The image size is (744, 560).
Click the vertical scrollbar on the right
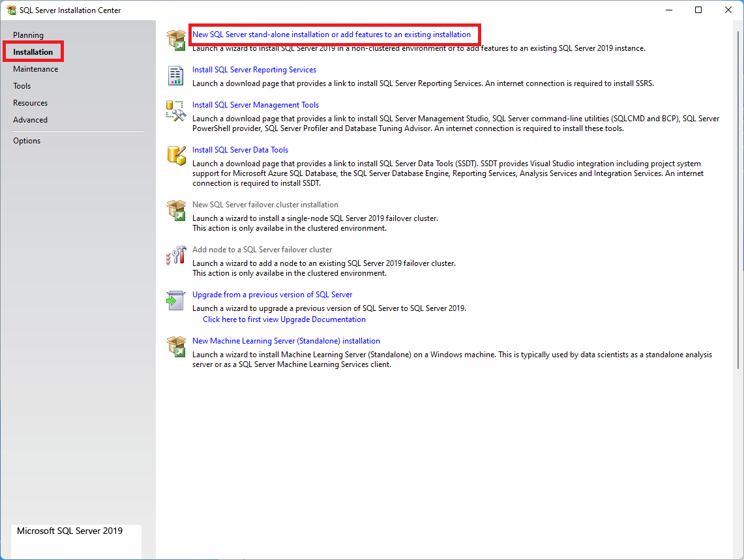pyautogui.click(x=738, y=199)
